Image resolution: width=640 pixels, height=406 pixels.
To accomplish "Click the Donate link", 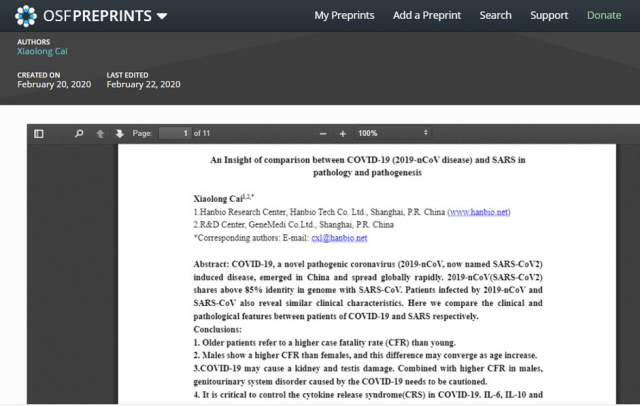I will tap(604, 16).
